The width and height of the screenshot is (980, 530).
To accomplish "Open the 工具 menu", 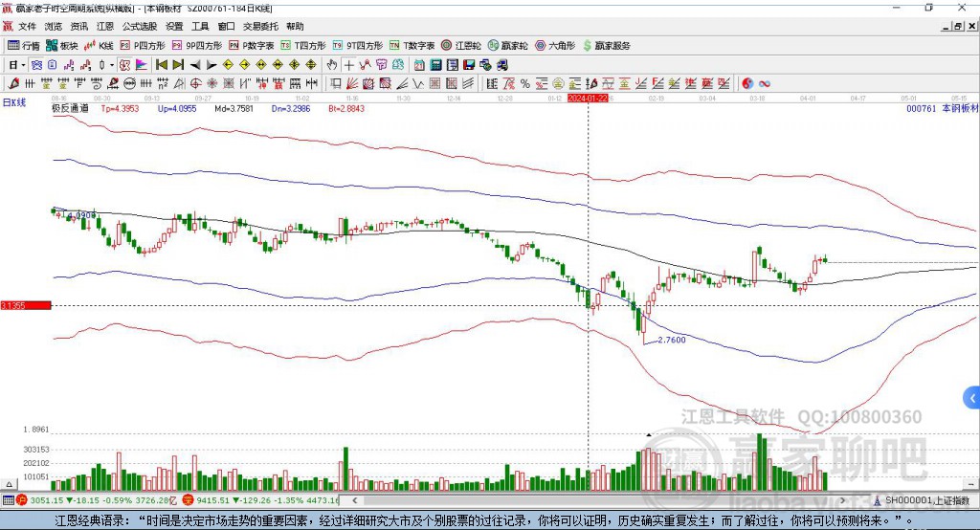I will [x=200, y=26].
